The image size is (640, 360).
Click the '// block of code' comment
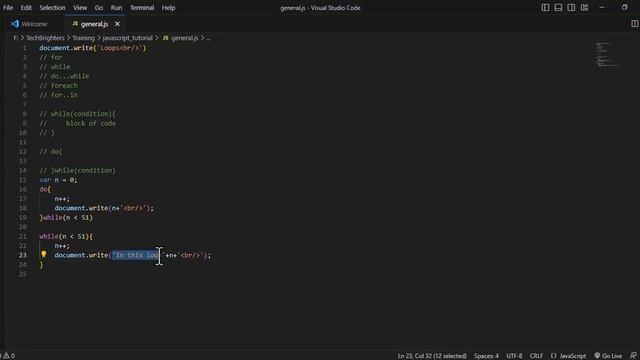pos(78,123)
